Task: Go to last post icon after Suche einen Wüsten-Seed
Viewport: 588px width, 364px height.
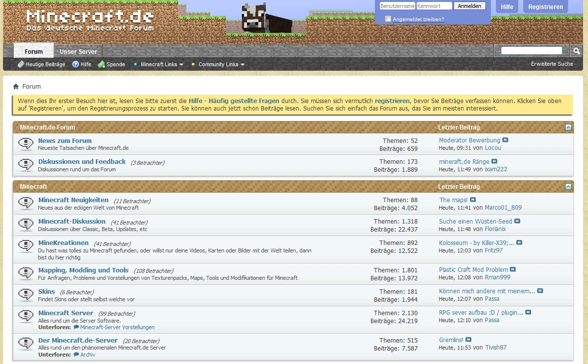Action: coord(517,221)
